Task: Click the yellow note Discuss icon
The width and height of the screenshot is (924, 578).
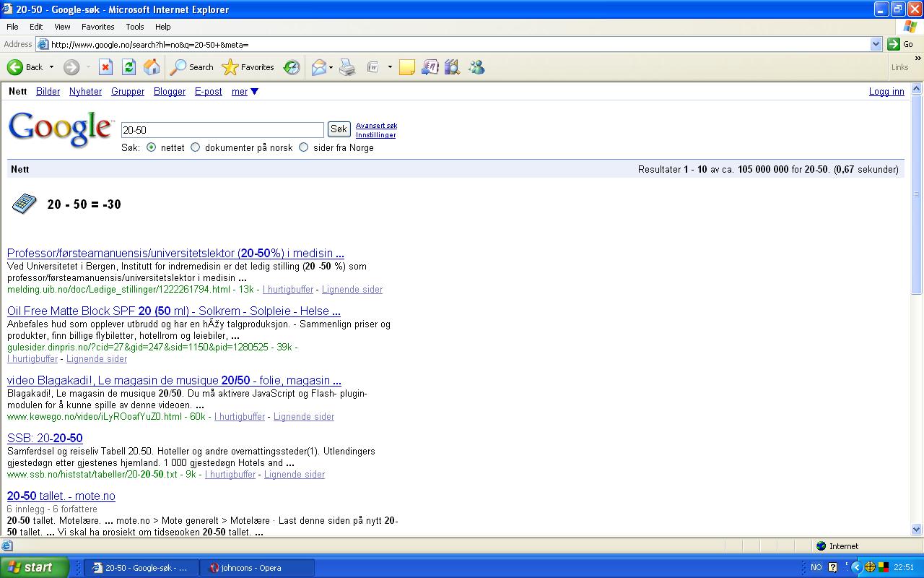Action: (x=407, y=67)
